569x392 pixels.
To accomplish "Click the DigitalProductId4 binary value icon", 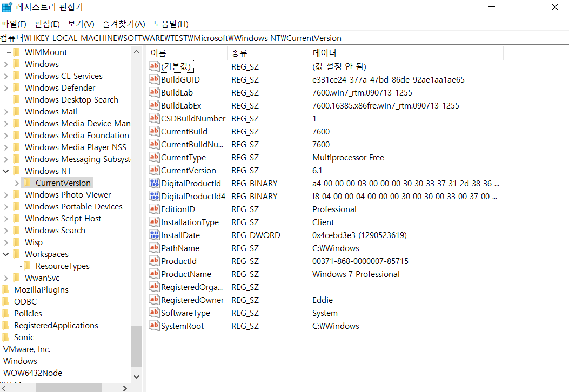I will (154, 196).
